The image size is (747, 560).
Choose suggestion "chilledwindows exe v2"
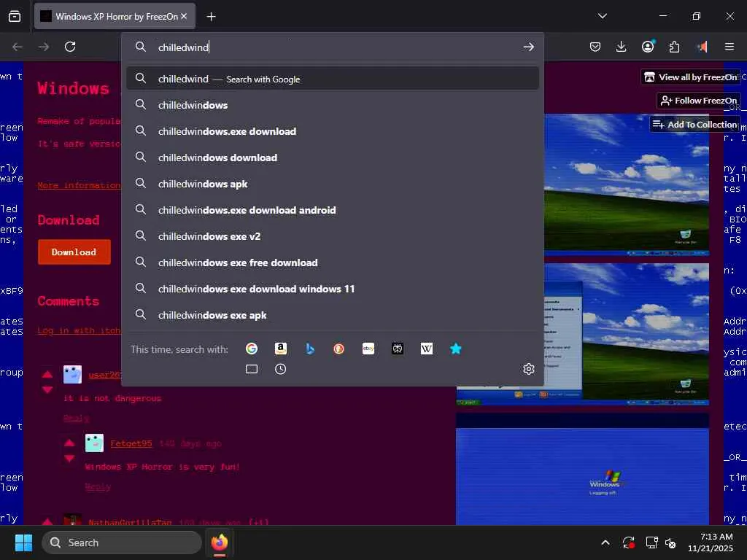click(333, 236)
